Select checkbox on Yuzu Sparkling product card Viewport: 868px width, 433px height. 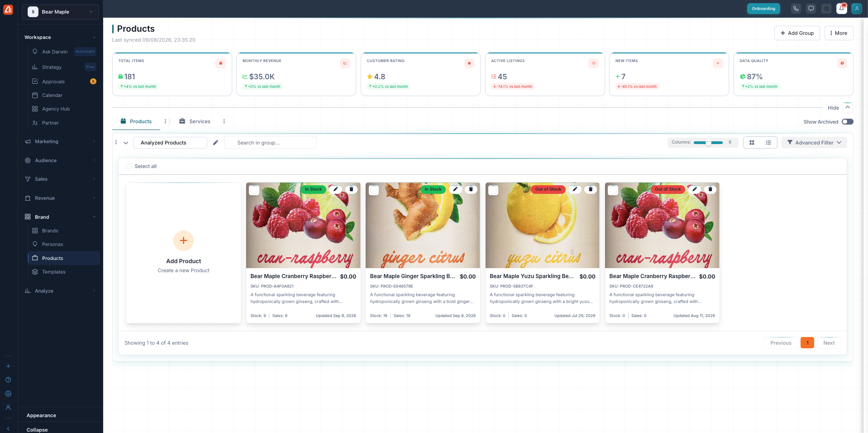click(493, 190)
